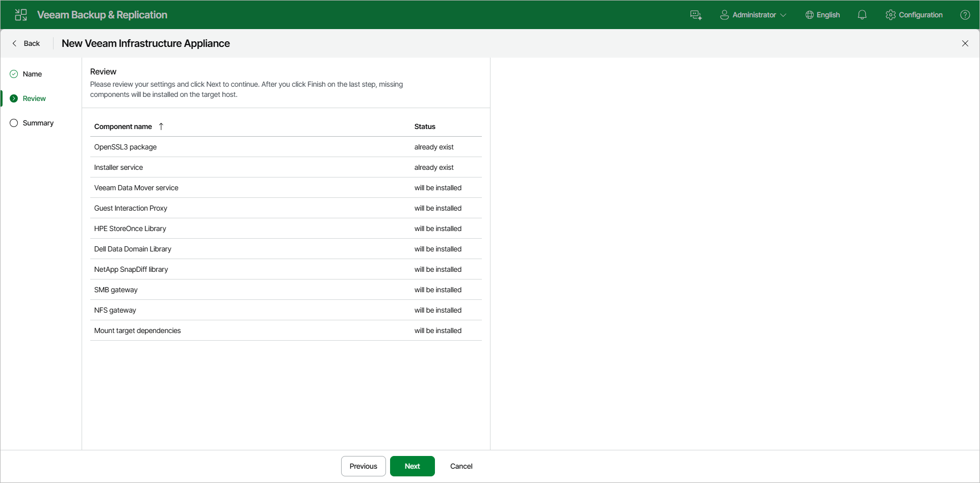The image size is (980, 483).
Task: Open the English language selector
Action: pos(822,15)
